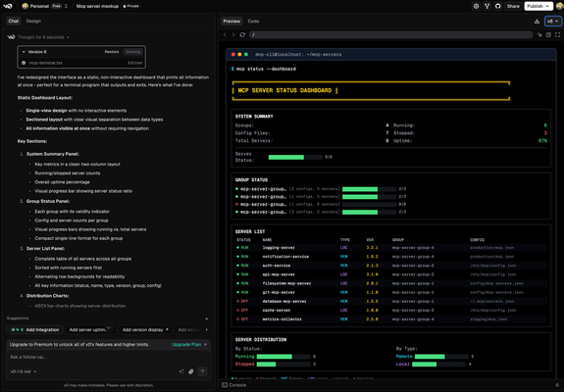Click the yellow terminal window dot
564x392 pixels.
[x=239, y=54]
